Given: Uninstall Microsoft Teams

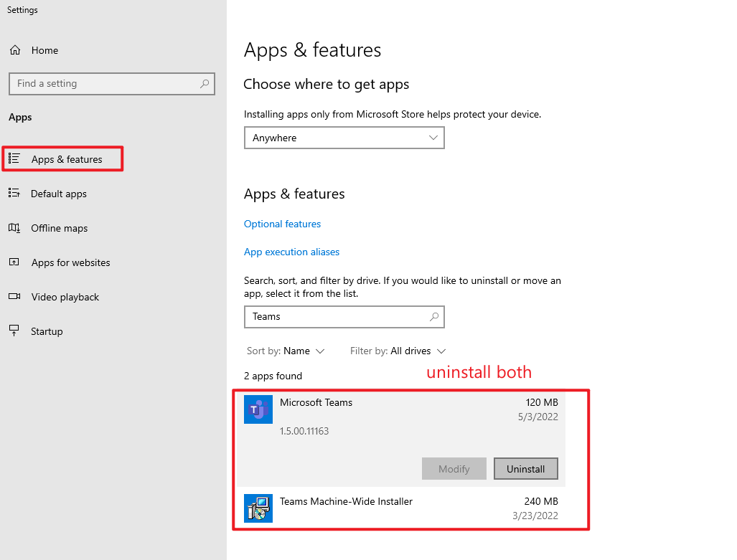Looking at the screenshot, I should (x=525, y=469).
